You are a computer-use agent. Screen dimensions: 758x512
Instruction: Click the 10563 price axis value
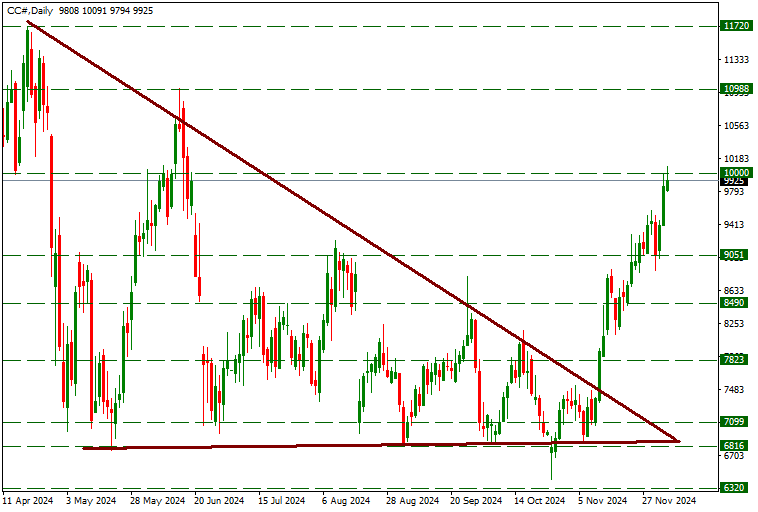[736, 126]
